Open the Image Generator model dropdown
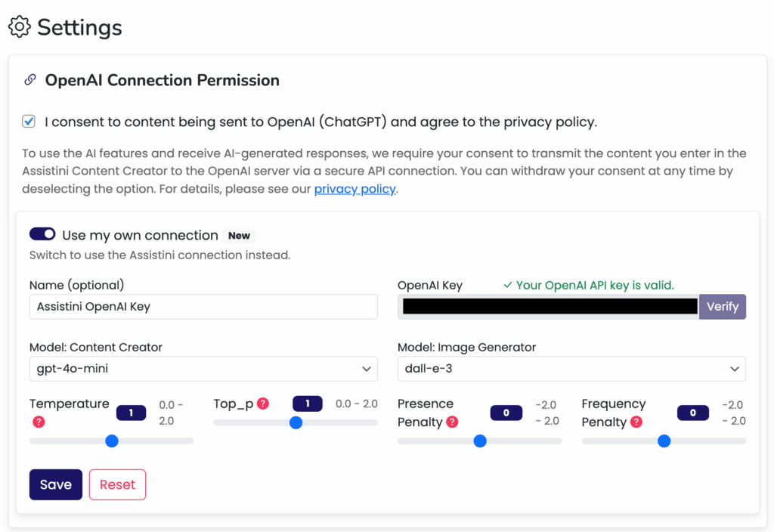Viewport: 774px width, 532px height. [x=571, y=369]
